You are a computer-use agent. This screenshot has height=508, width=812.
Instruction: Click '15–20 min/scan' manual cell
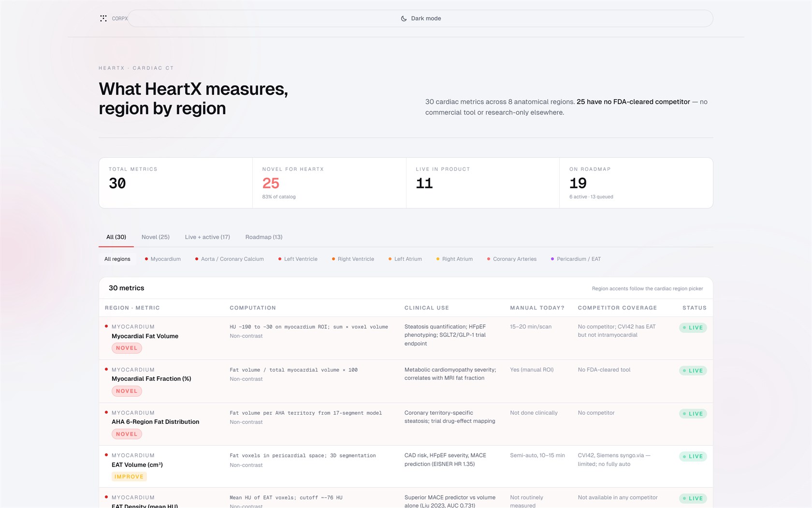(x=531, y=327)
